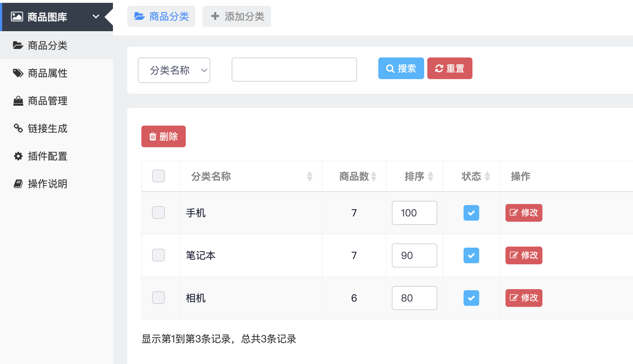Viewport: 633px width, 364px height.
Task: Click the open folder icon beside sidebar 商品分类
Action: tap(18, 45)
